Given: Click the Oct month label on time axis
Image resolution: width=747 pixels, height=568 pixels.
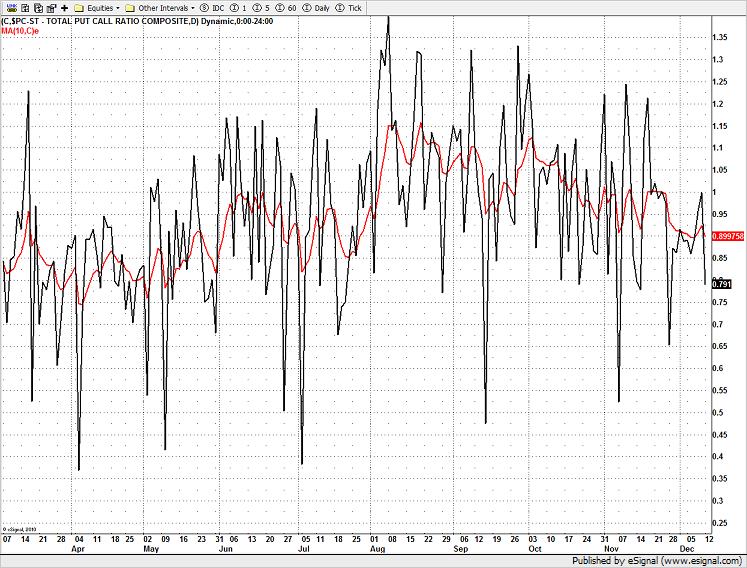Looking at the screenshot, I should pos(535,549).
